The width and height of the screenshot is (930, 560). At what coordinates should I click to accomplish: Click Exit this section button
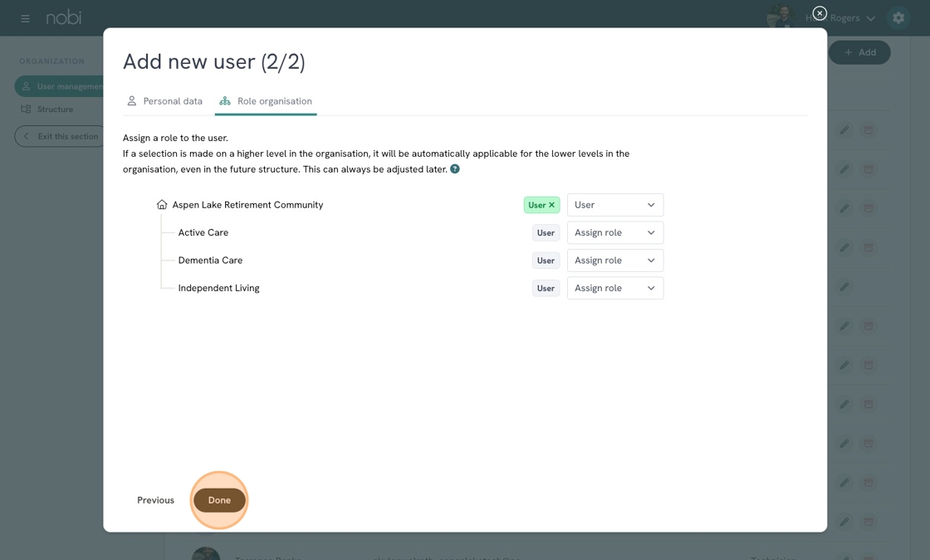point(61,136)
